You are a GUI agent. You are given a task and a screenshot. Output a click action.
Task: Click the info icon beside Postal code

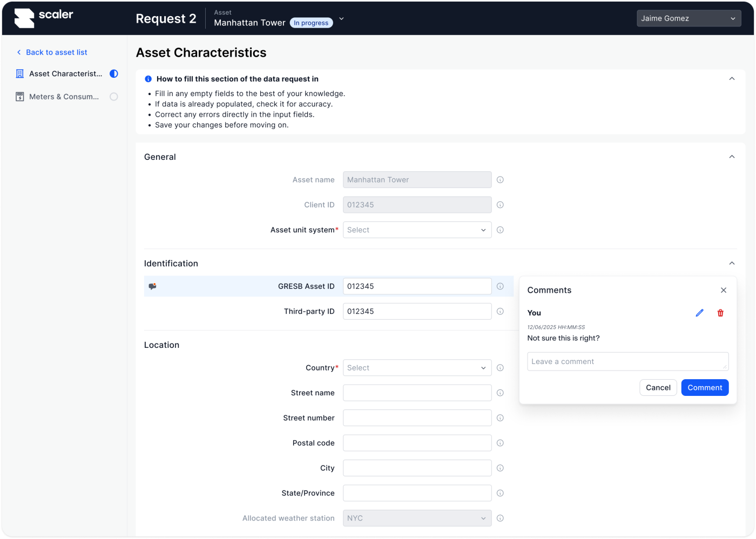pyautogui.click(x=500, y=443)
